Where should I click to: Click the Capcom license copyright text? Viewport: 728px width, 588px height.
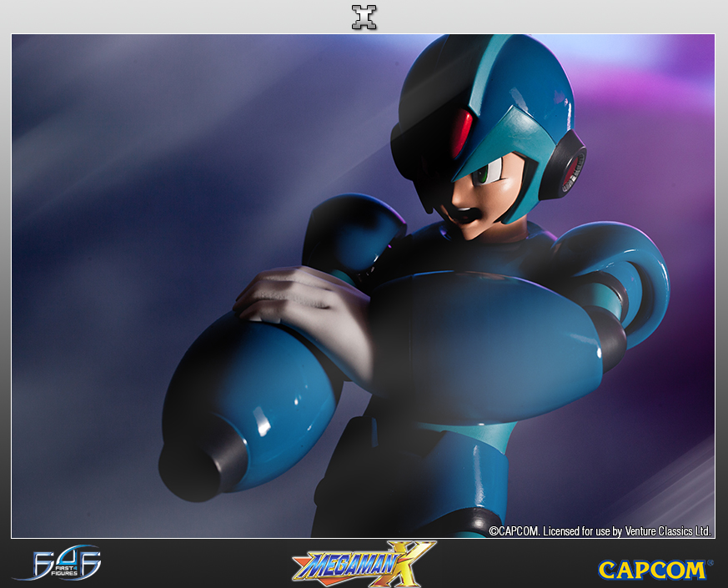[x=600, y=531]
